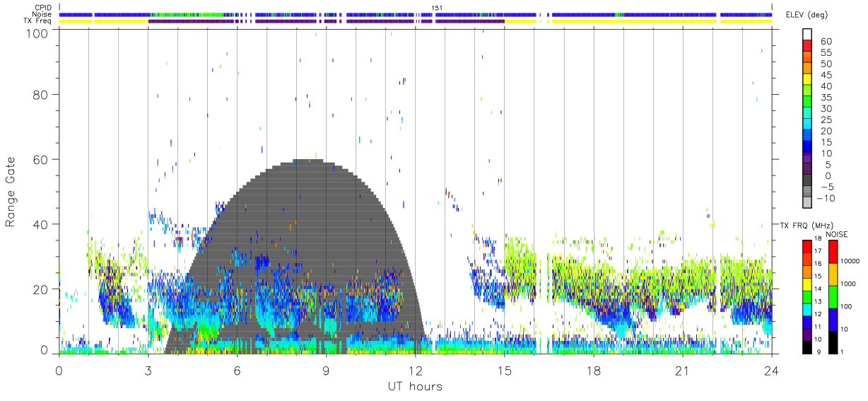Pick the yellow 14-15 TX FRQ band
The height and width of the screenshot is (401, 868).
807,283
